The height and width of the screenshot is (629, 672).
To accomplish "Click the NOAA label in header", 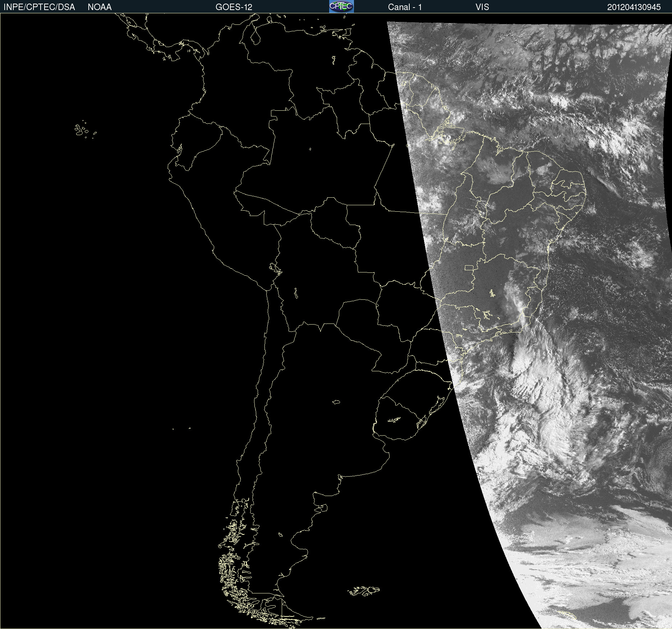I will (100, 7).
